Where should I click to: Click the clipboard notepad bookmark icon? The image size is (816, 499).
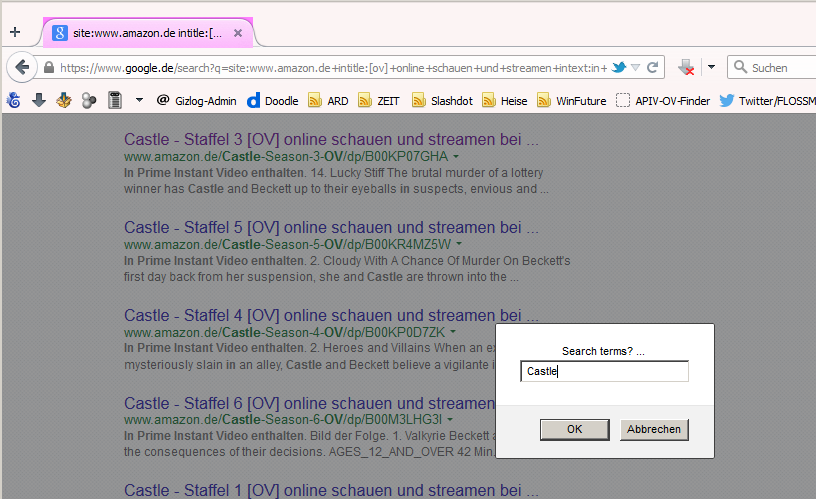115,100
